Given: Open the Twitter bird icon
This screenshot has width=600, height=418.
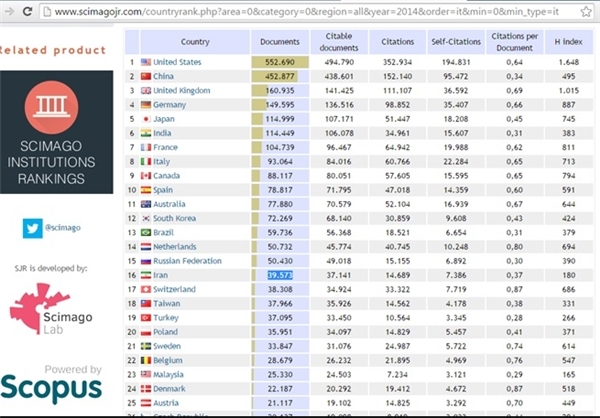Looking at the screenshot, I should coord(33,229).
